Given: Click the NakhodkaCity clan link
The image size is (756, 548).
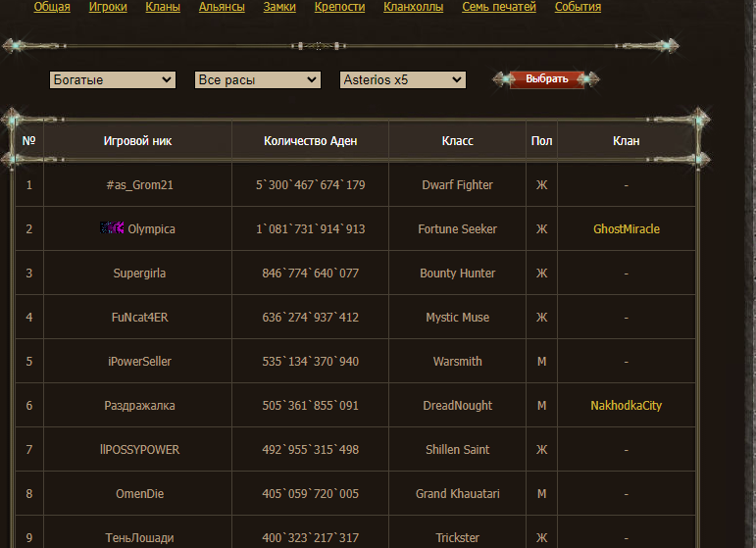Looking at the screenshot, I should [x=626, y=406].
